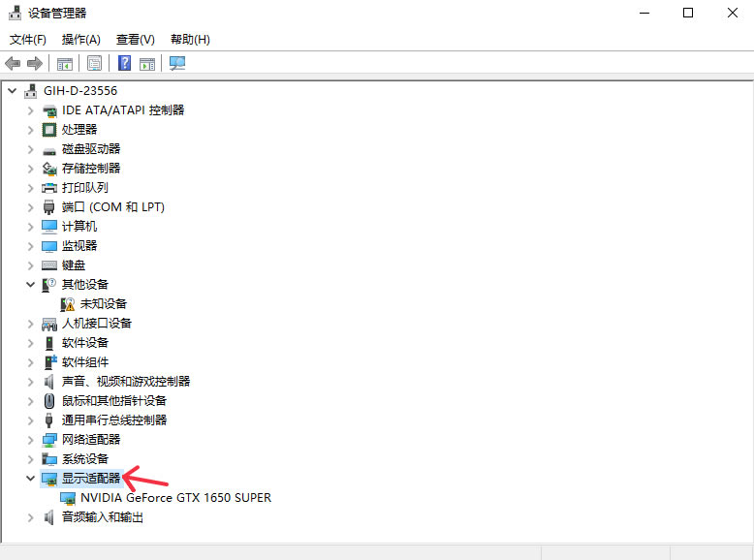Screen dimensions: 754x560
Task: Expand the 磁盘驱动器 node
Action: (x=31, y=149)
